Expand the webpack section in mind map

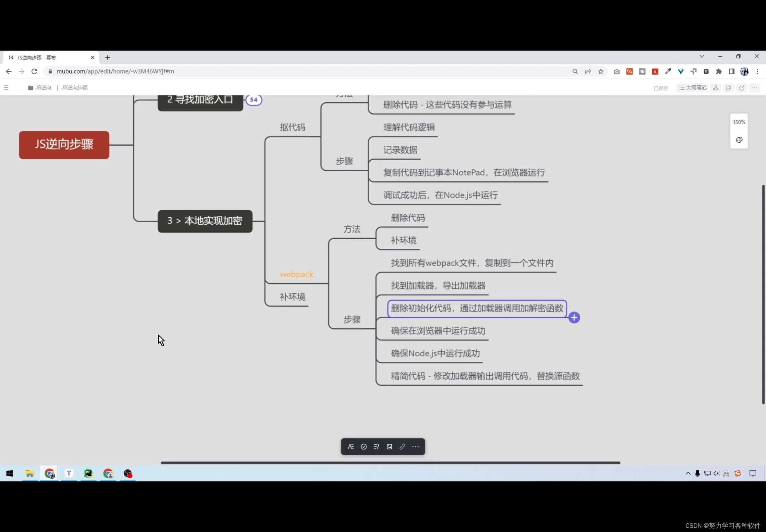[297, 274]
